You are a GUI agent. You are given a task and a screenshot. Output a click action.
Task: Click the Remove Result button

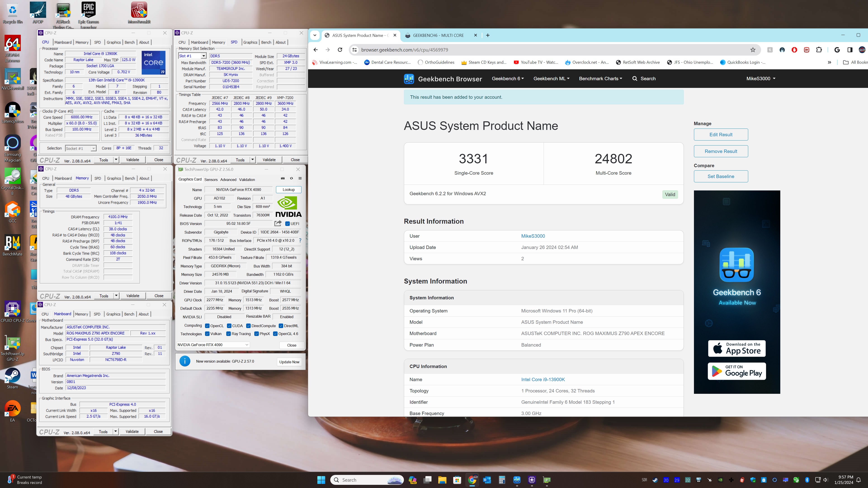pyautogui.click(x=721, y=151)
